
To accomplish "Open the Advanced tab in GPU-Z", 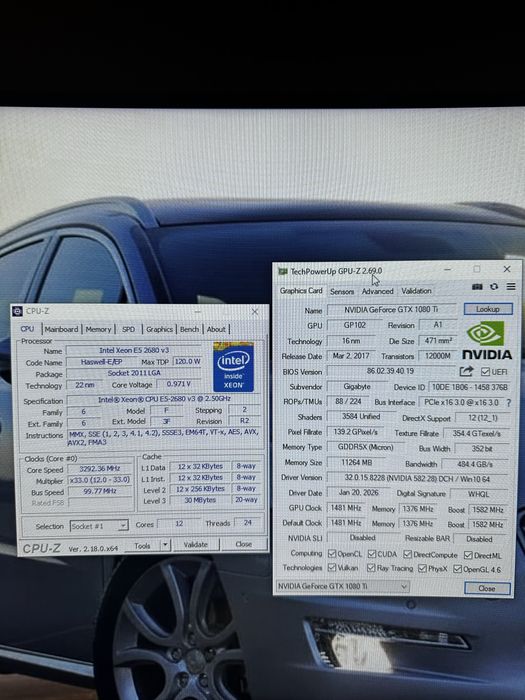I will [378, 292].
